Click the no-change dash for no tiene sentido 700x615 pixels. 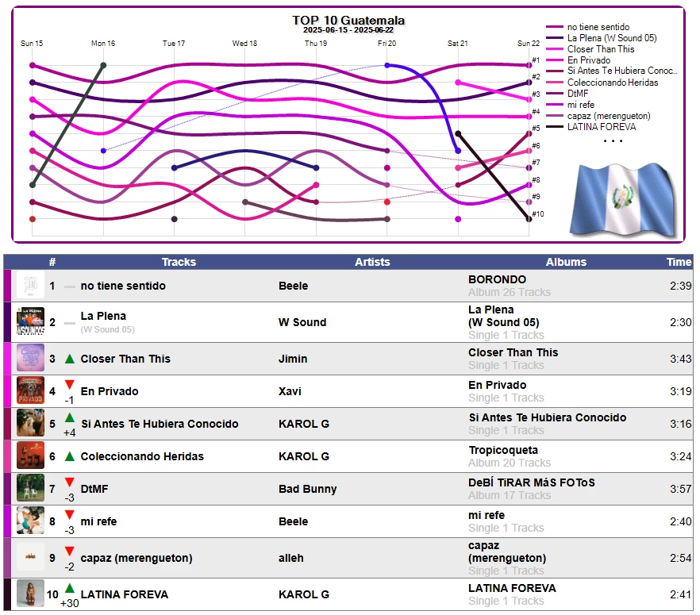point(69,286)
